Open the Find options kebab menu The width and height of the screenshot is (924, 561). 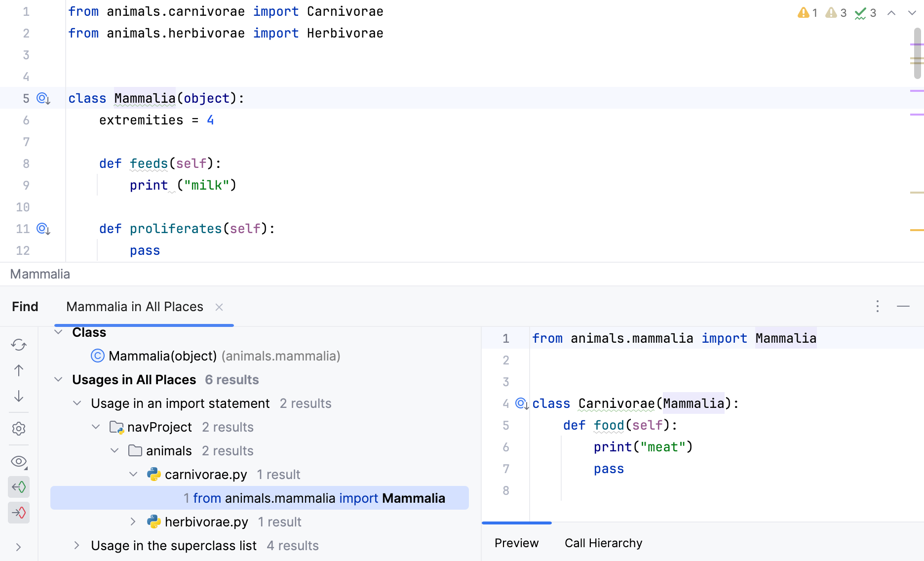(x=878, y=306)
